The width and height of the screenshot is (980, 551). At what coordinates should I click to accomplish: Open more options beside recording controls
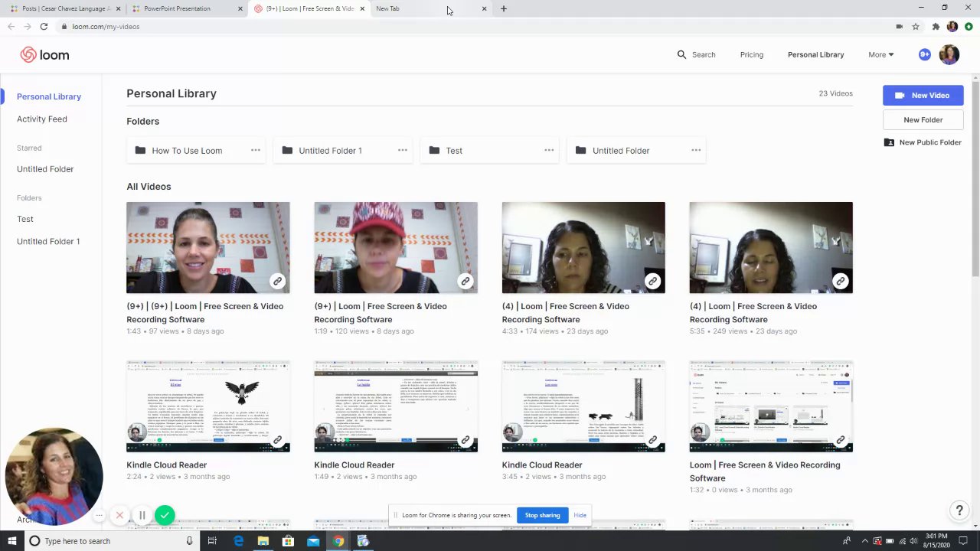point(100,515)
